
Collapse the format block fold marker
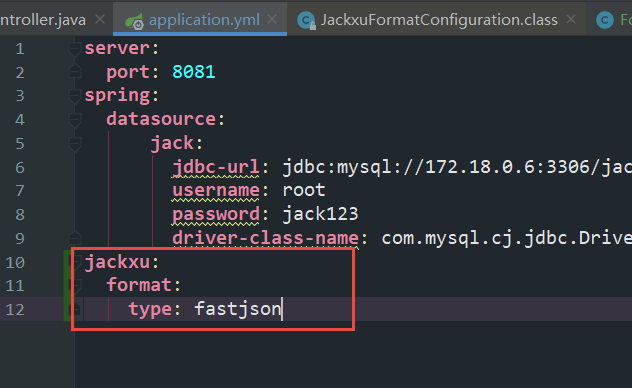(75, 286)
